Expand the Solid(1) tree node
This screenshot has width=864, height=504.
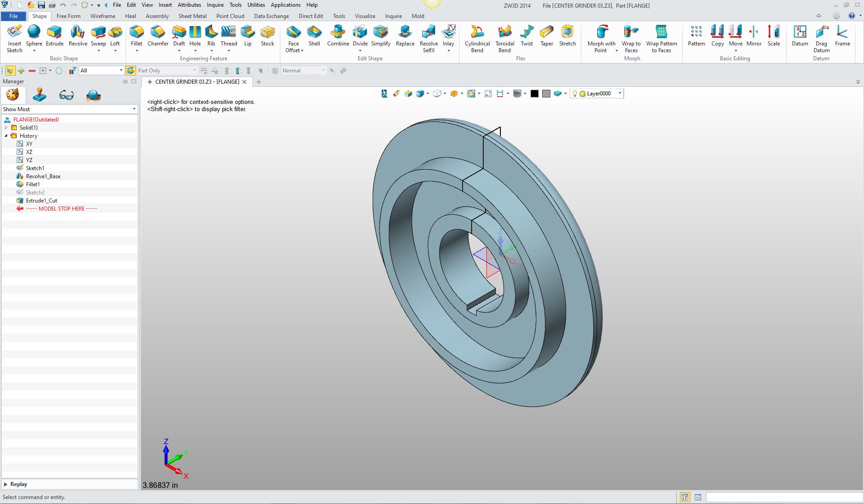coord(6,128)
